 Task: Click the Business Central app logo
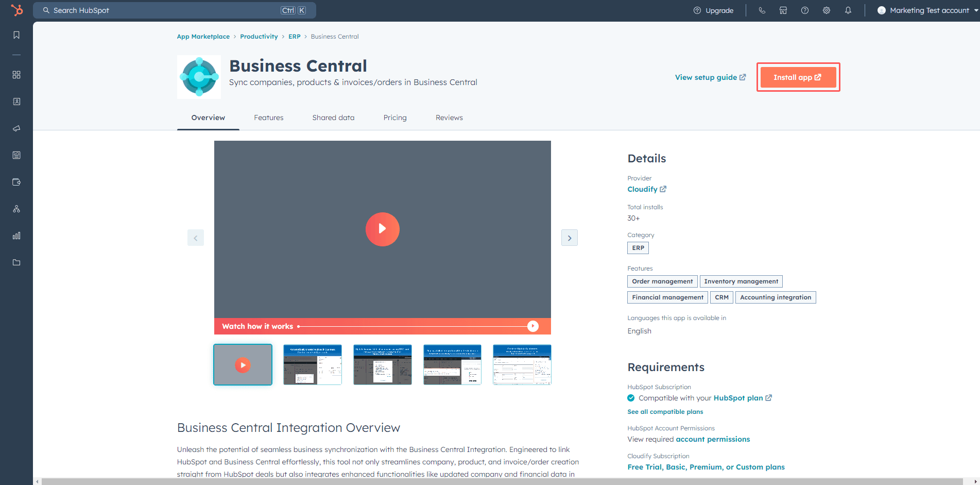199,77
